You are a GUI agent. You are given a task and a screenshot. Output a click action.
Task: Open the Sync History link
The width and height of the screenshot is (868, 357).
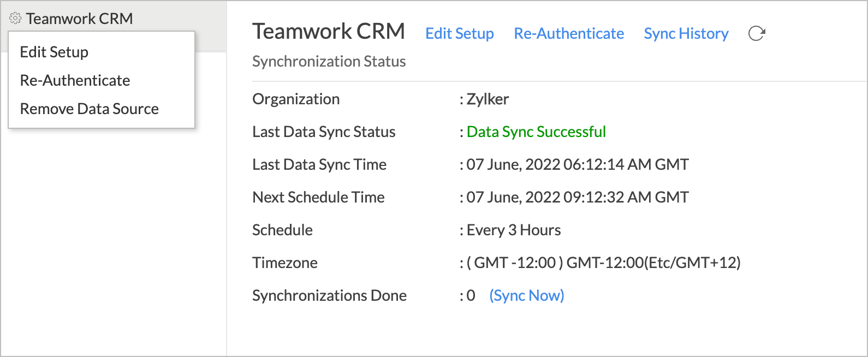click(686, 33)
